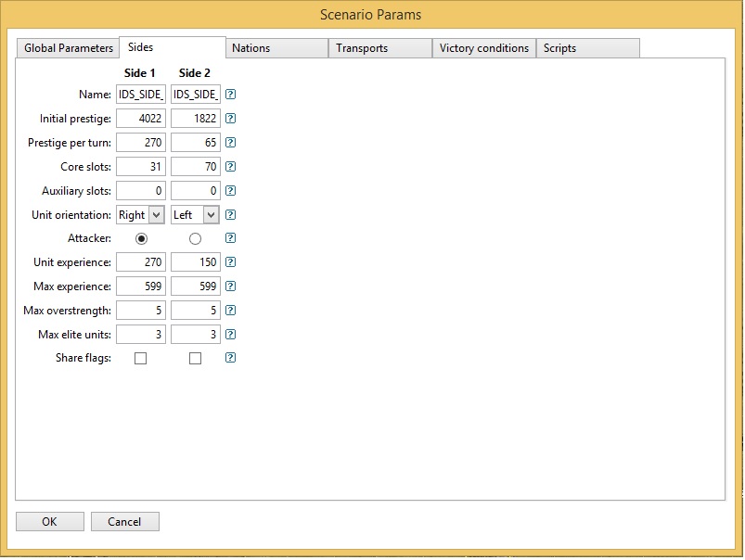Image resolution: width=745 pixels, height=560 pixels.
Task: Edit Side 2 Unit experience 150
Action: coord(196,262)
